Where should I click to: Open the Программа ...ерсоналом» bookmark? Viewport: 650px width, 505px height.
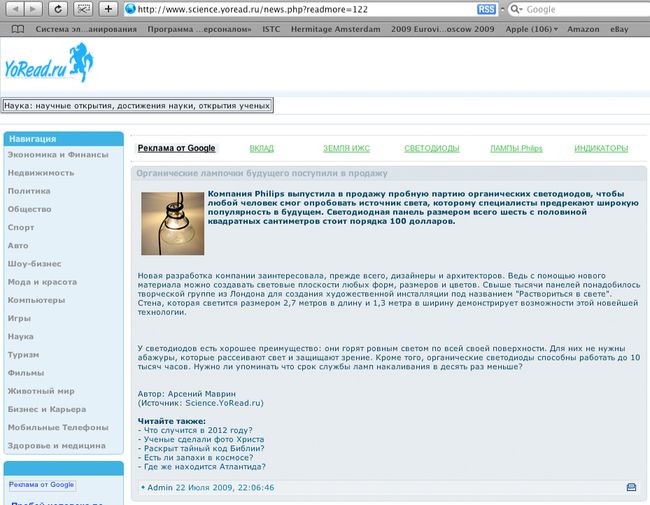click(199, 29)
